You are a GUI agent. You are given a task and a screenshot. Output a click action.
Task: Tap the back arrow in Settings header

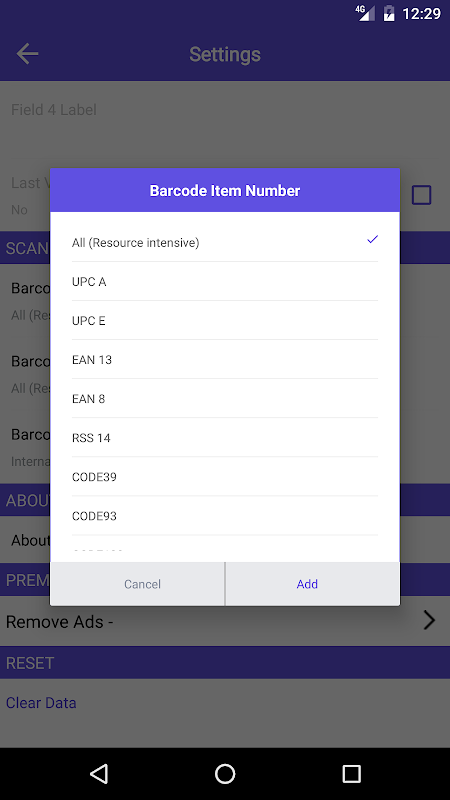[28, 54]
